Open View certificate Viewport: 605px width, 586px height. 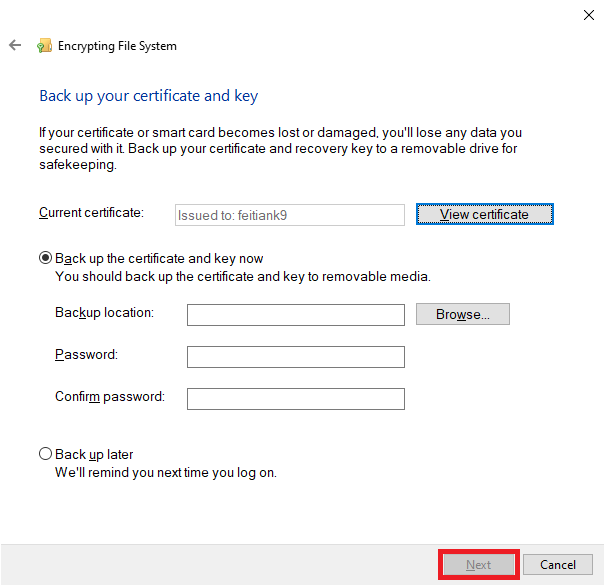485,214
